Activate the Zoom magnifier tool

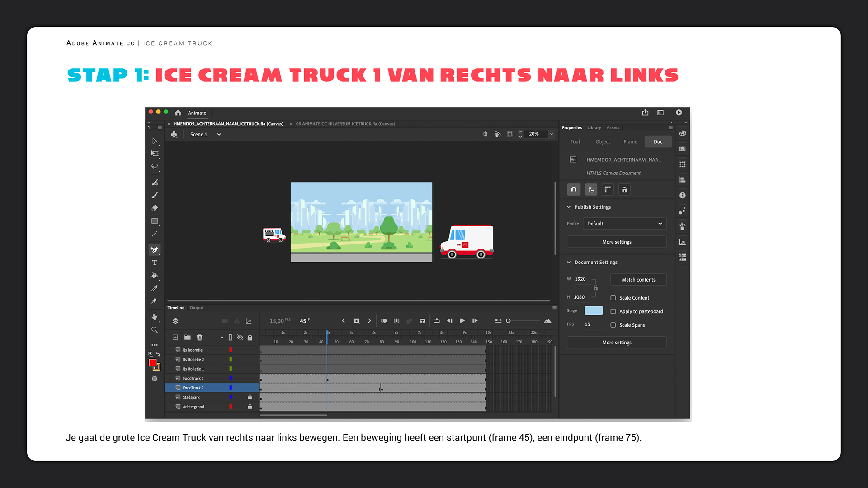click(155, 330)
